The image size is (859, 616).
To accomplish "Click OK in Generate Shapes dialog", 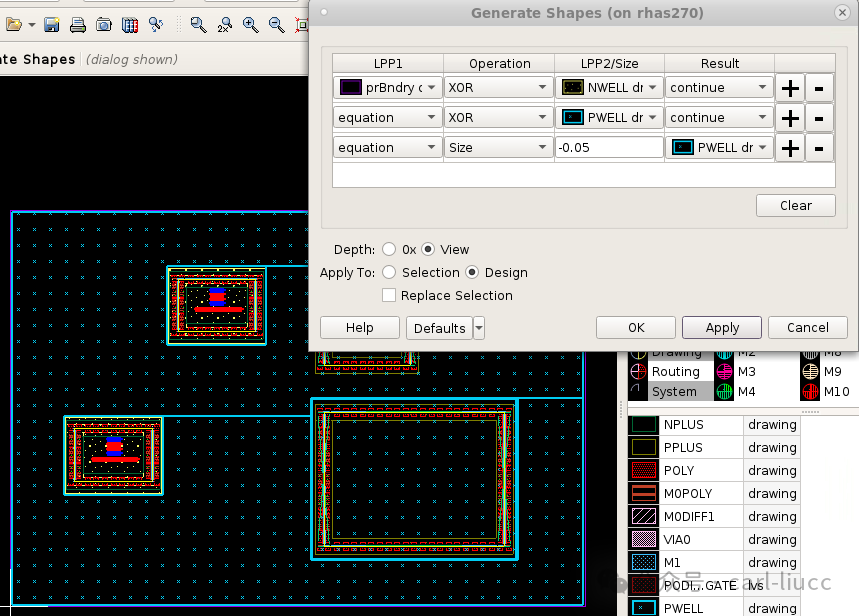I will 635,328.
